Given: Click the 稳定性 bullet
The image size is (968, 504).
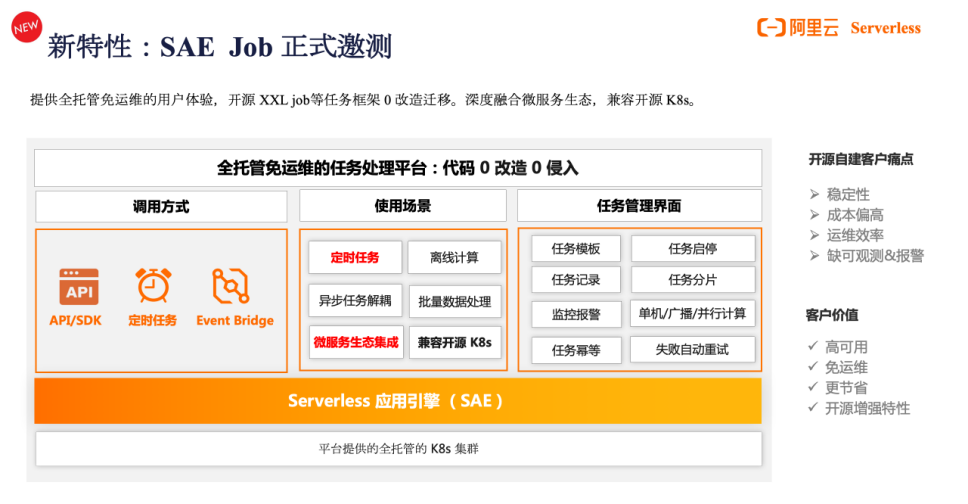Looking at the screenshot, I should [840, 195].
